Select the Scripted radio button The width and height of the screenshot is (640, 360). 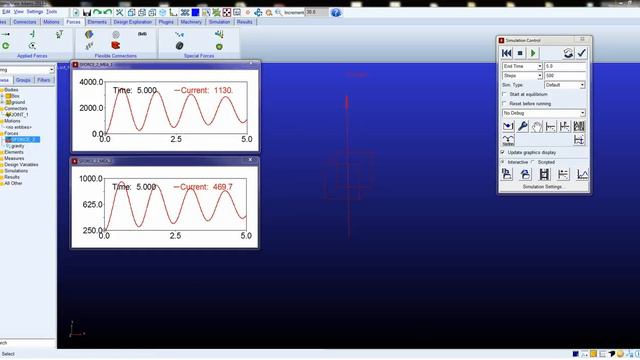click(534, 162)
